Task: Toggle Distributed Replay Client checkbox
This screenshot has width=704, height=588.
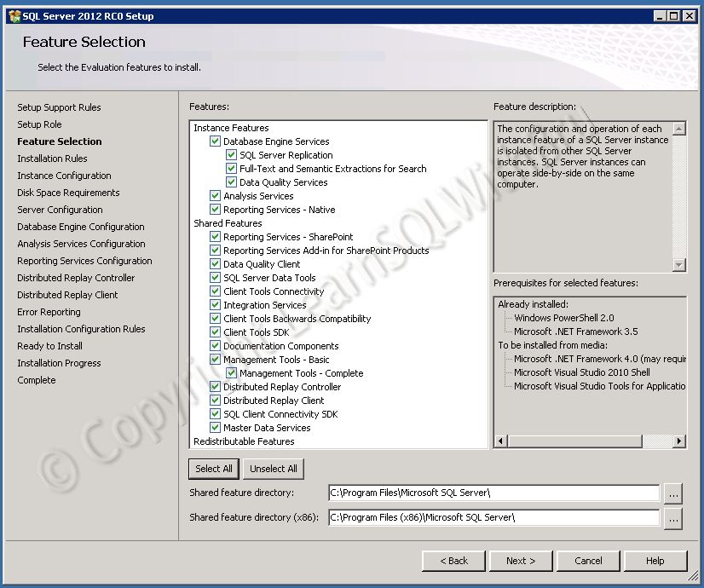Action: pyautogui.click(x=215, y=400)
